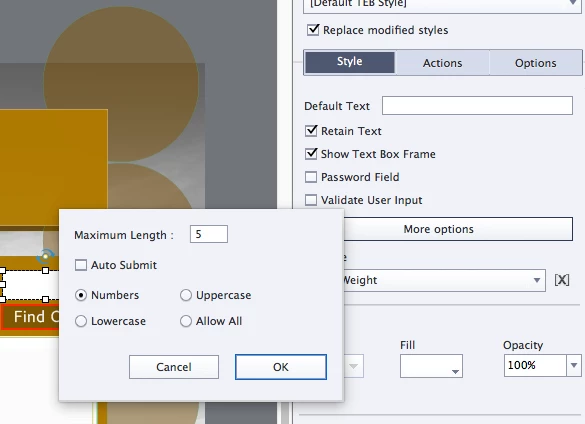
Task: Select the orange rectangle on the slide
Action: click(x=54, y=167)
